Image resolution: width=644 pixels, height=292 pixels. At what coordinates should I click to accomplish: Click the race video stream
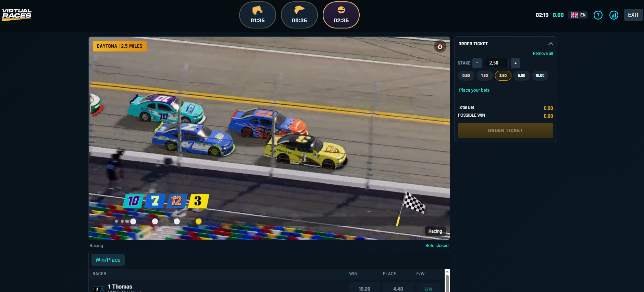point(269,138)
